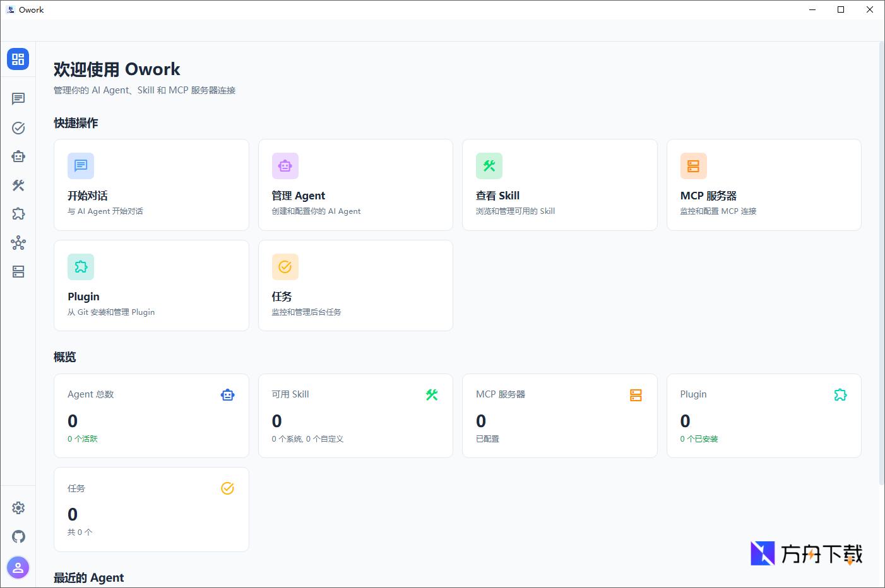Screen dimensions: 885x588
Task: Click the Plugin quick action card
Action: (x=151, y=286)
